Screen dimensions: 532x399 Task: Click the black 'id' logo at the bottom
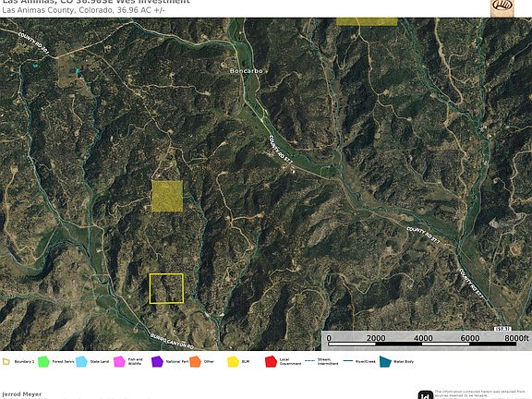426,395
